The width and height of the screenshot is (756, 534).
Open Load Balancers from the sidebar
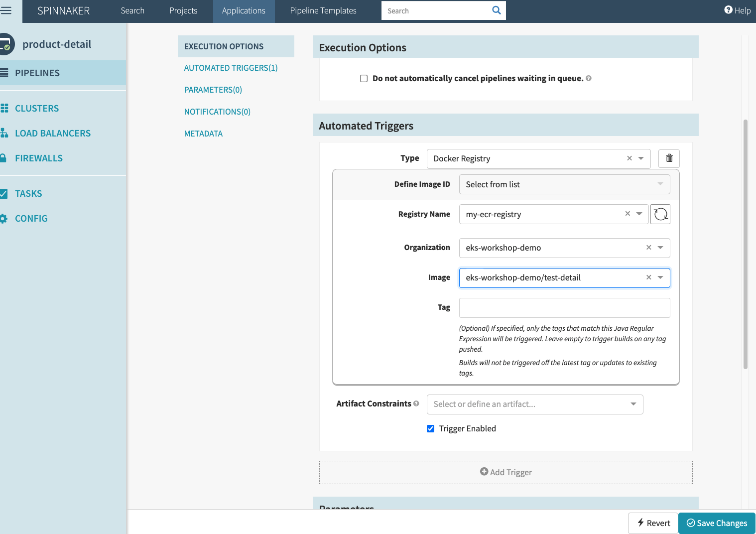click(x=53, y=133)
